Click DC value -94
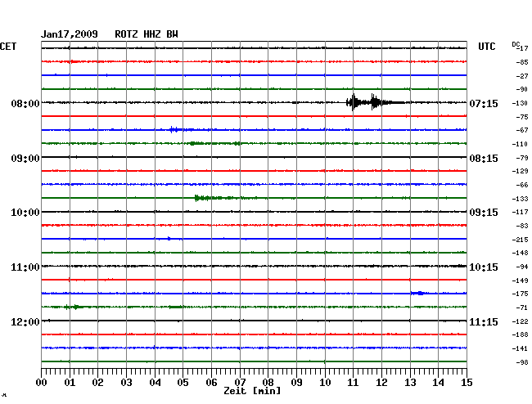532x404 pixels. click(522, 267)
